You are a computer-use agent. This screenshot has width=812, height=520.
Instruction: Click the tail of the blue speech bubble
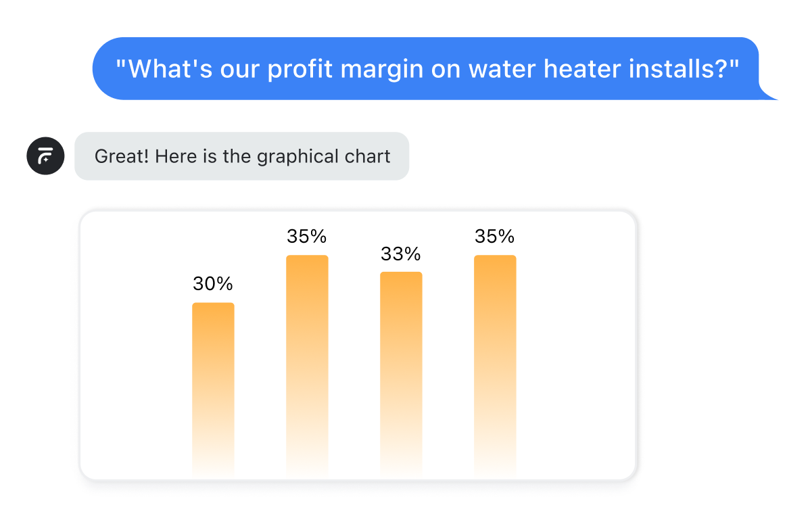768,93
